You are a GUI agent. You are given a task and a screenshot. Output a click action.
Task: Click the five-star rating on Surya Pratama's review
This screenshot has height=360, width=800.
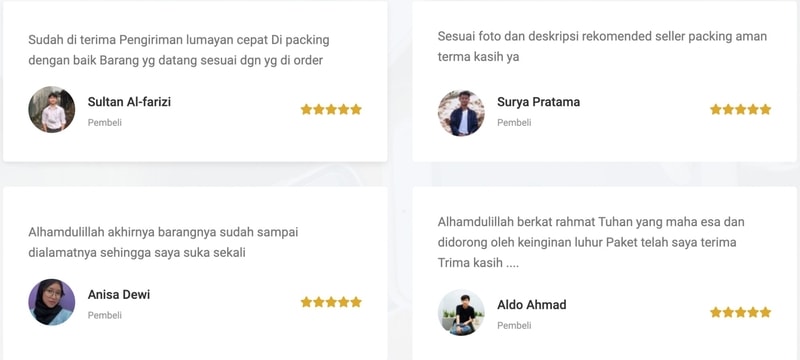click(x=740, y=110)
